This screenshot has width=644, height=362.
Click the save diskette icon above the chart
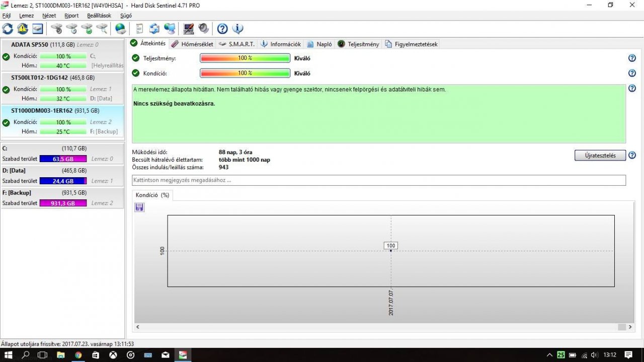tap(139, 207)
